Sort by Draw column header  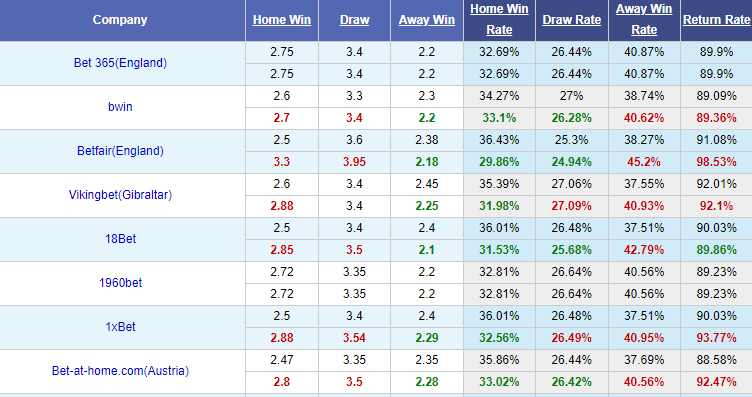pos(354,20)
